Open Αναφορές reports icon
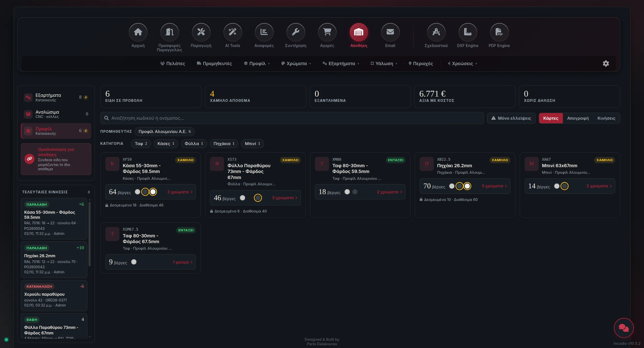Screen dimensions: 644x348 [264, 32]
